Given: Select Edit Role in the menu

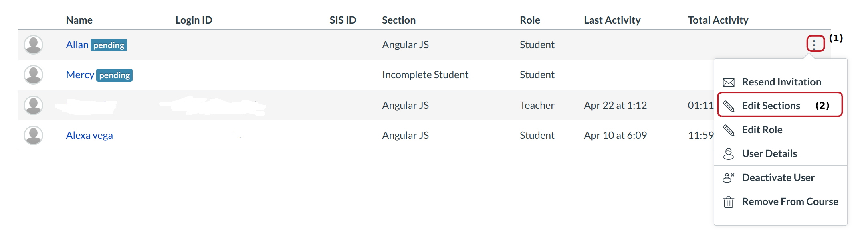Looking at the screenshot, I should (762, 130).
